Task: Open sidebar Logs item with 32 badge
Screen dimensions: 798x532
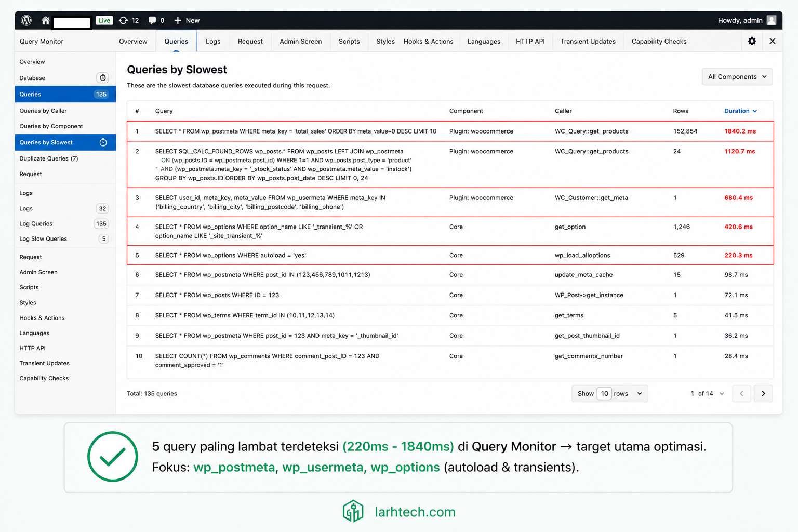Action: click(x=65, y=209)
